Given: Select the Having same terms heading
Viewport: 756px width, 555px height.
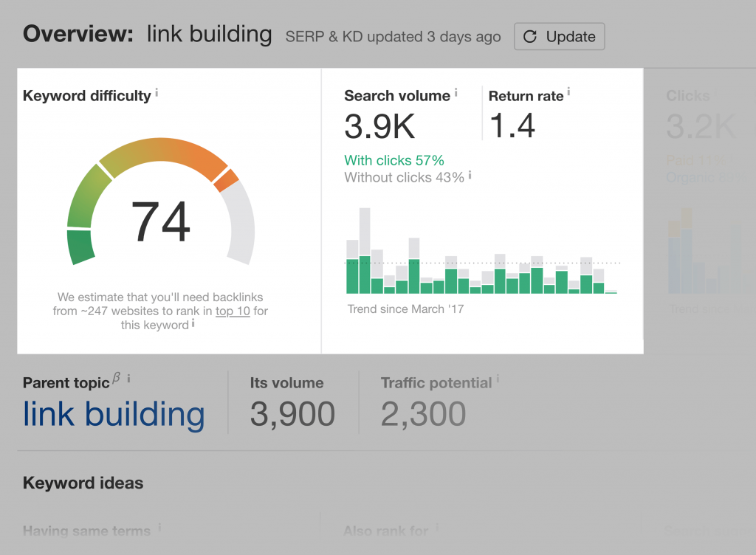Looking at the screenshot, I should (86, 531).
